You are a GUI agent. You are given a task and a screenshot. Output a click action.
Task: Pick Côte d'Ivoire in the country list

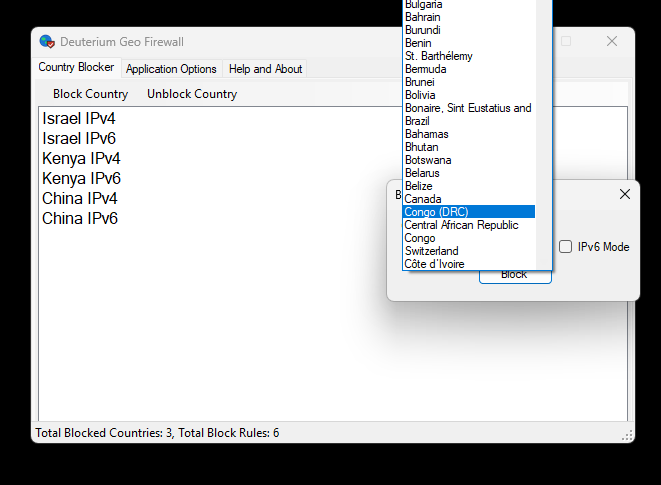pyautogui.click(x=469, y=264)
